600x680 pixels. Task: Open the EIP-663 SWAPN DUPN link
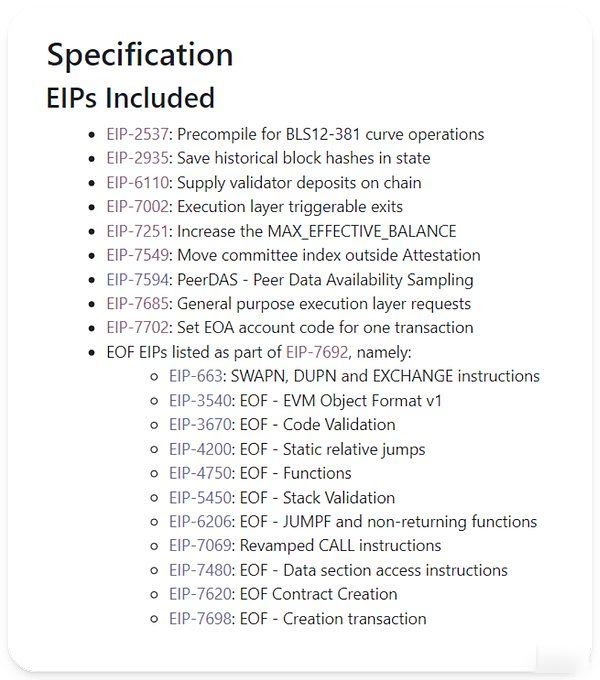click(x=196, y=376)
